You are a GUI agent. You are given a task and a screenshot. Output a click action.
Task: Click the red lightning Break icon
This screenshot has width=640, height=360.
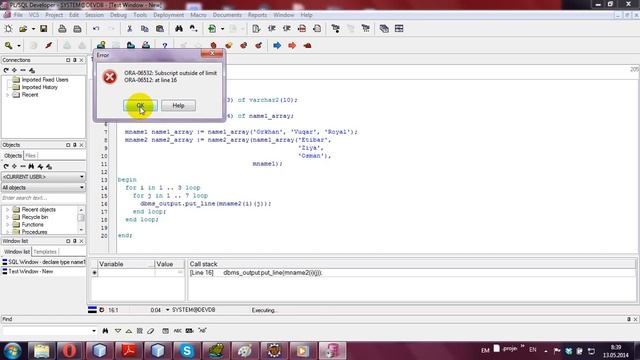[49, 45]
